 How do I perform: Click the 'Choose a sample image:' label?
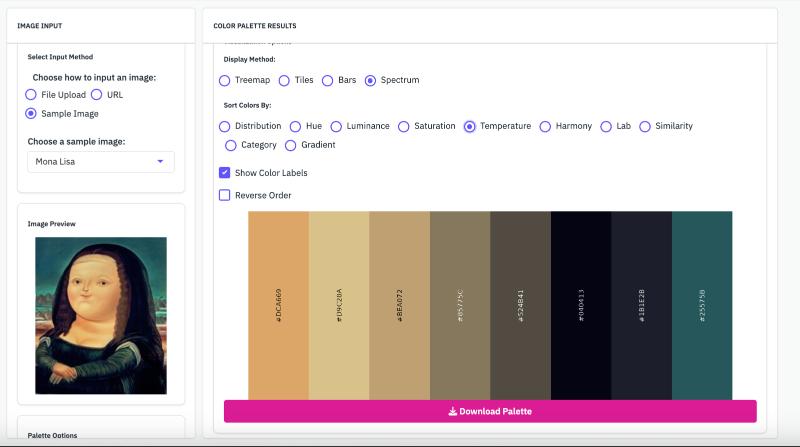pos(76,141)
